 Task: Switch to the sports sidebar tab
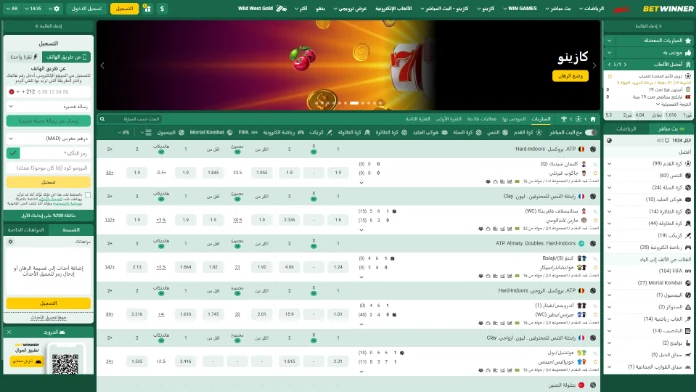click(x=626, y=129)
